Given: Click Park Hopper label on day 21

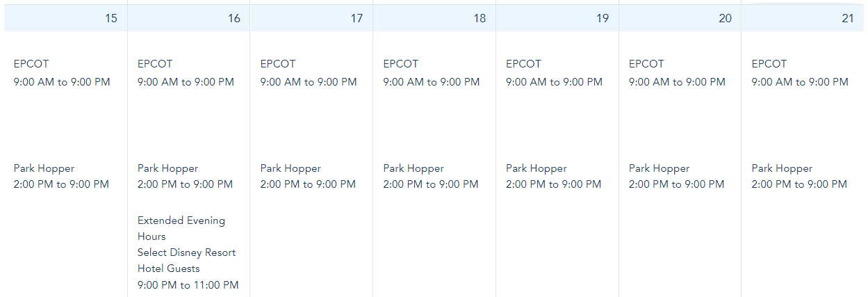Looking at the screenshot, I should [782, 168].
